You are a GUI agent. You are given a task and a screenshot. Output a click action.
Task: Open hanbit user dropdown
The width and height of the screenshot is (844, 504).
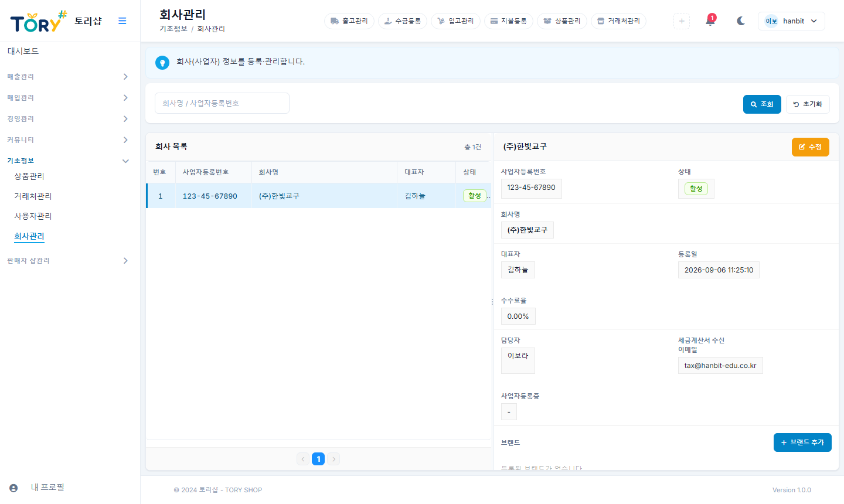click(791, 21)
